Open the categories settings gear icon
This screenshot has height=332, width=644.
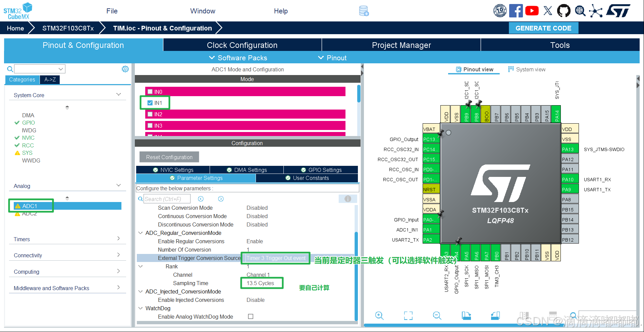pyautogui.click(x=125, y=69)
